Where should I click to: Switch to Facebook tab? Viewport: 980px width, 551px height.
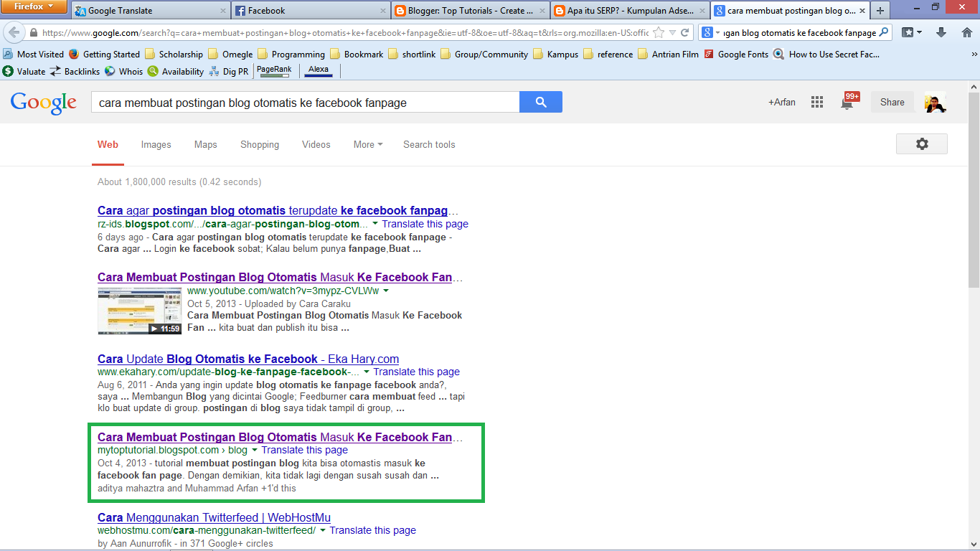[x=311, y=11]
